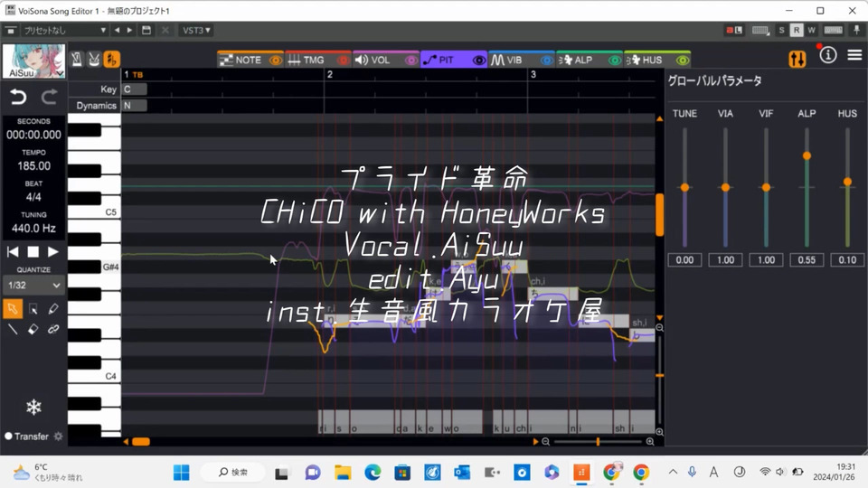
Task: Click the W automation write button
Action: pyautogui.click(x=811, y=30)
